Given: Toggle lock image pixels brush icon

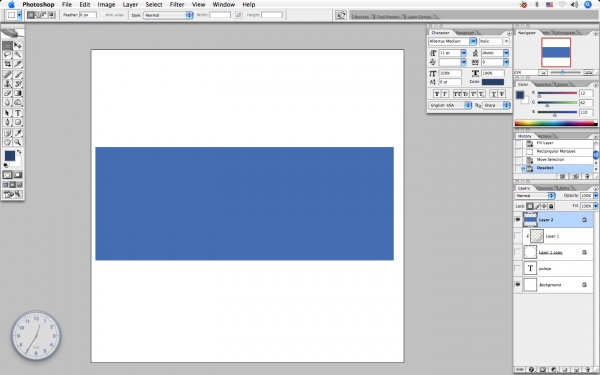Looking at the screenshot, I should pos(537,206).
